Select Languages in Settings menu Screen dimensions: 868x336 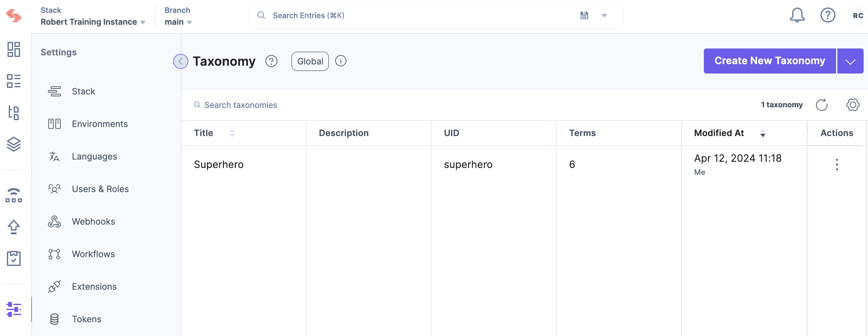click(94, 156)
